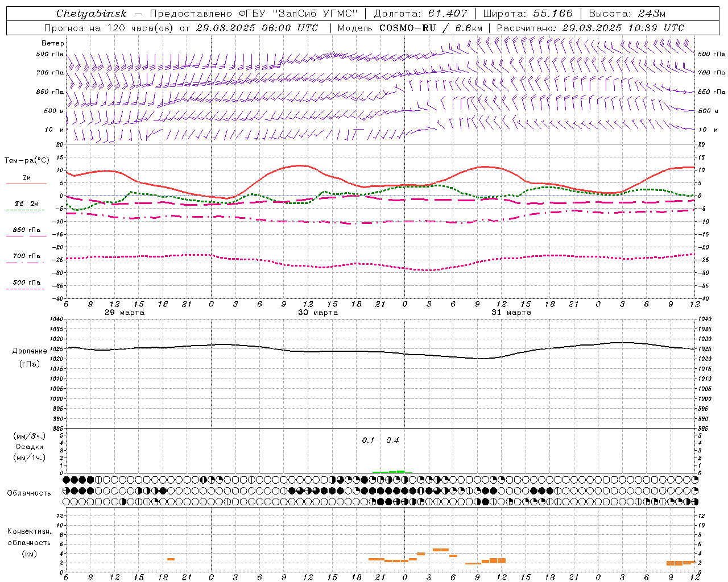Click the green precipitation bar

389,471
